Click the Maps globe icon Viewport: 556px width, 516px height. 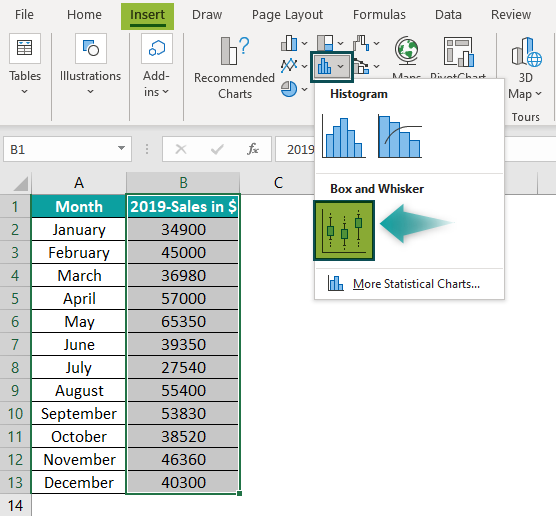click(x=406, y=51)
